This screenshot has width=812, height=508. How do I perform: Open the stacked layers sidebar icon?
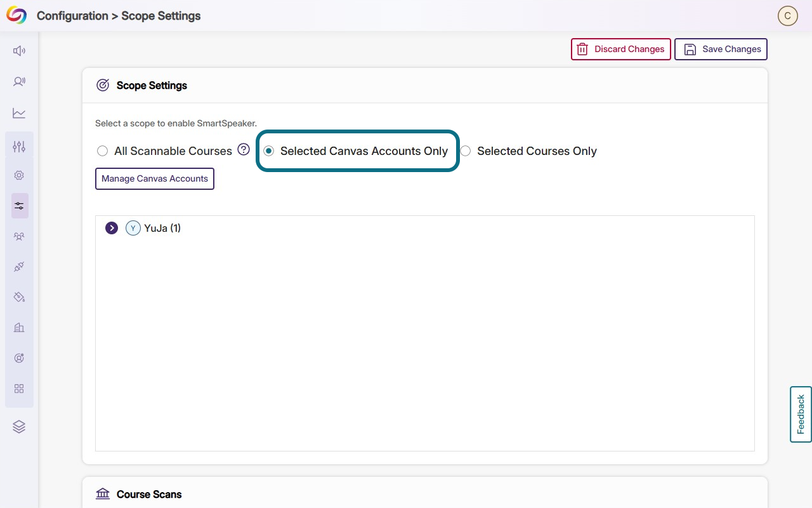click(19, 427)
